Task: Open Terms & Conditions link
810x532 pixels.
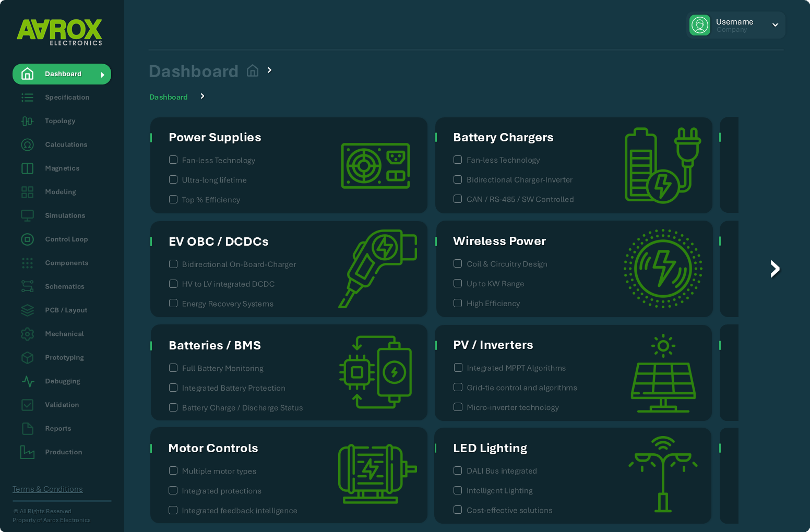Action: (47, 489)
